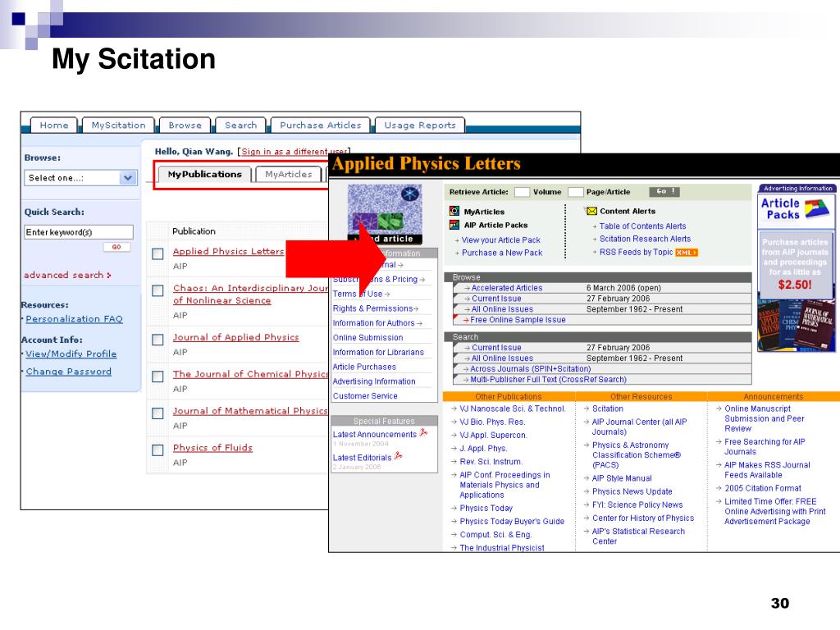Open the Customer Service link
The image size is (840, 630).
click(365, 396)
